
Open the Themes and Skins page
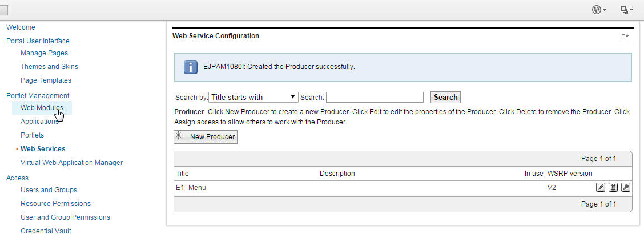pyautogui.click(x=49, y=67)
